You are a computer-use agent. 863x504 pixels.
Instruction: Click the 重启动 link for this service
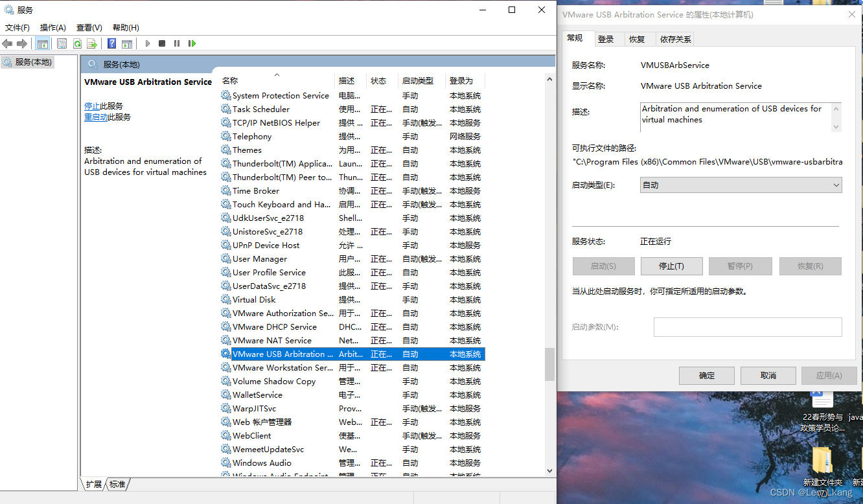click(96, 117)
